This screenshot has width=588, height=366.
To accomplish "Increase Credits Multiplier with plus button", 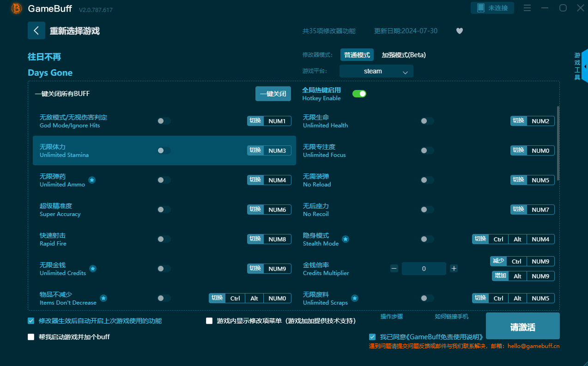I will click(x=454, y=268).
